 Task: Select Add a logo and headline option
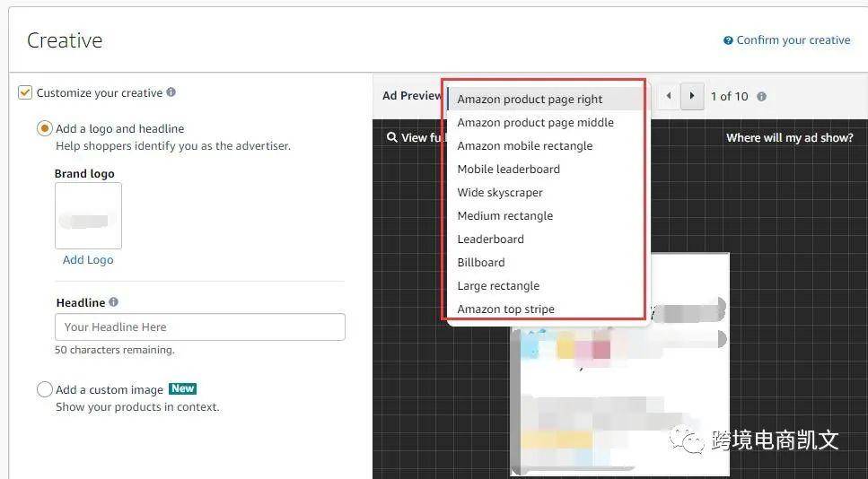click(x=44, y=128)
